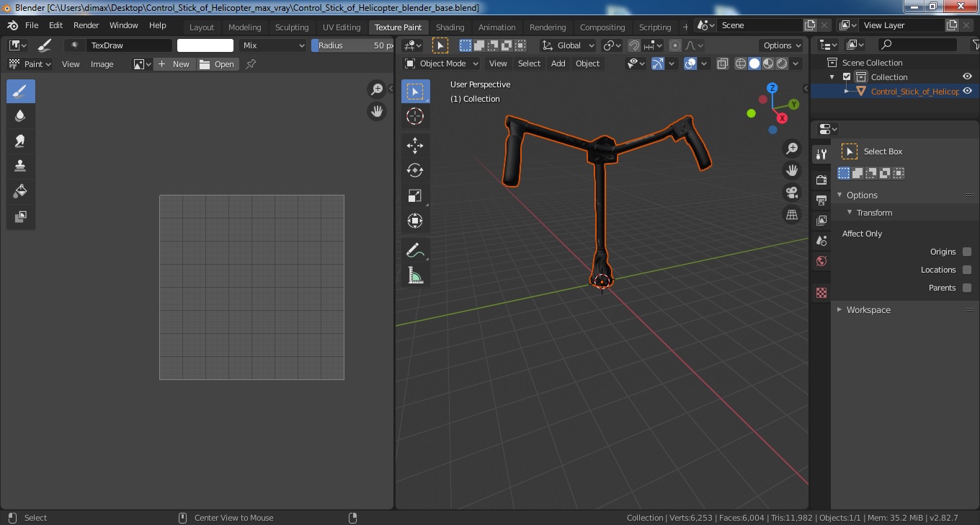980x525 pixels.
Task: Open the image editor Image menu
Action: (102, 64)
